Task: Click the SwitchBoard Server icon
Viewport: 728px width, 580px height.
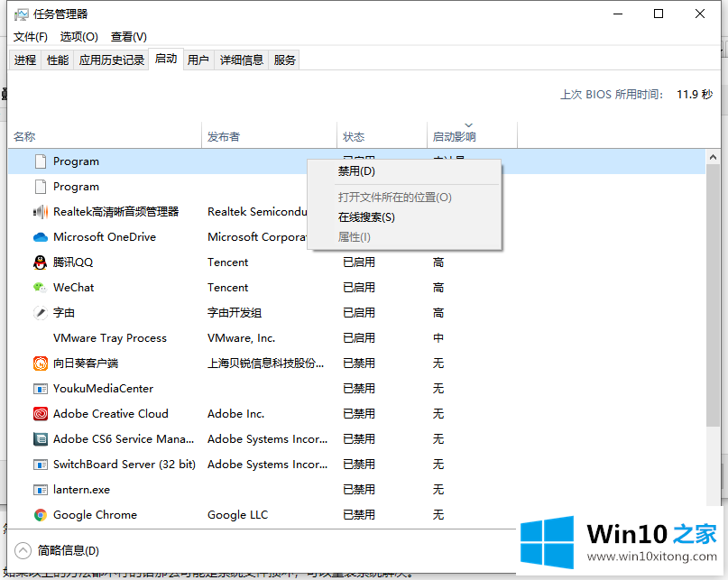Action: 41,465
